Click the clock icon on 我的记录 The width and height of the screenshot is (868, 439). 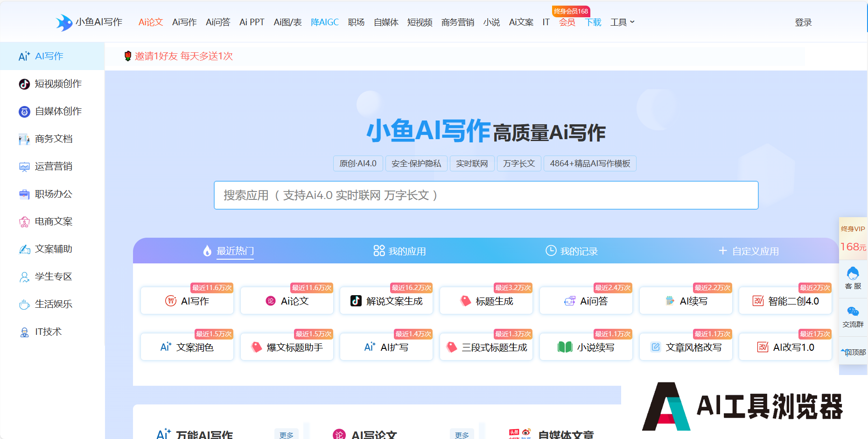551,251
